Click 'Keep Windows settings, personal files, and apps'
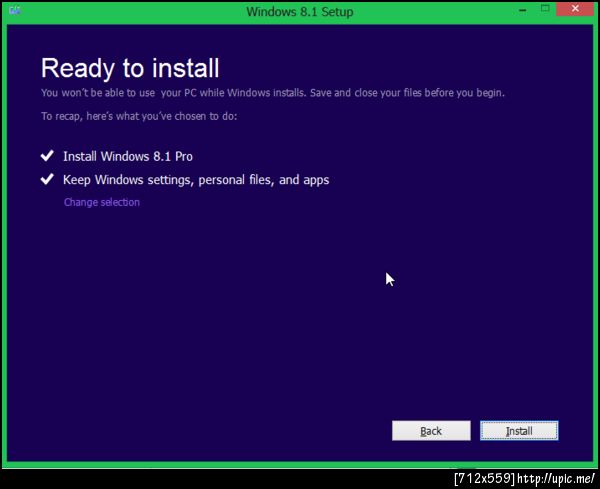The image size is (600, 489). [x=196, y=180]
